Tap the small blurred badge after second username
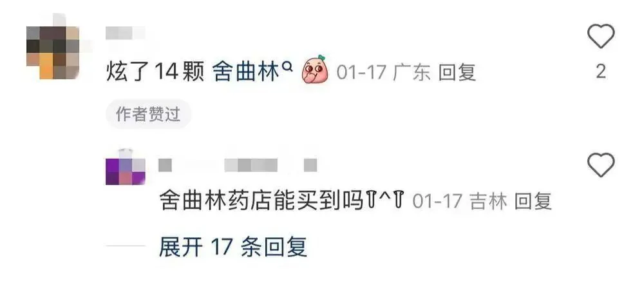 point(310,165)
